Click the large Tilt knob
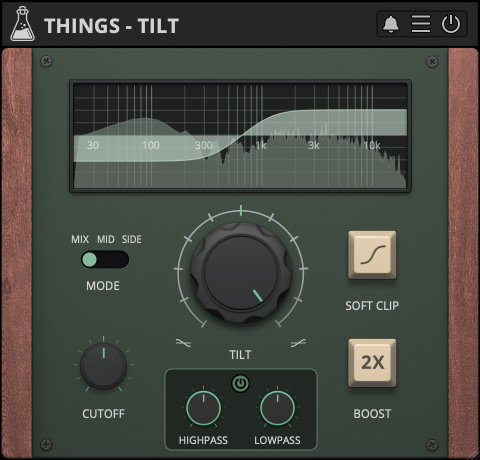Screen dimensions: 480x460 (241, 273)
